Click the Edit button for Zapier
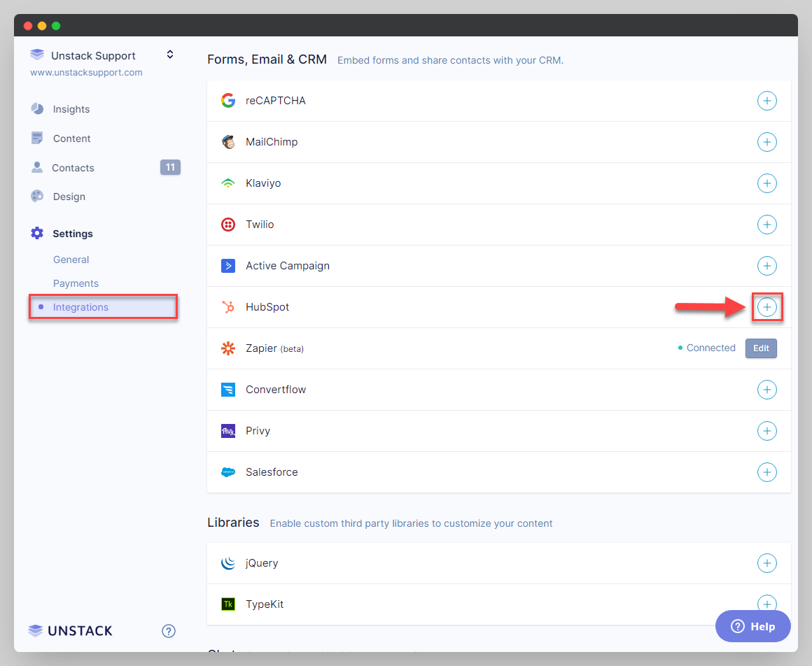 (761, 348)
